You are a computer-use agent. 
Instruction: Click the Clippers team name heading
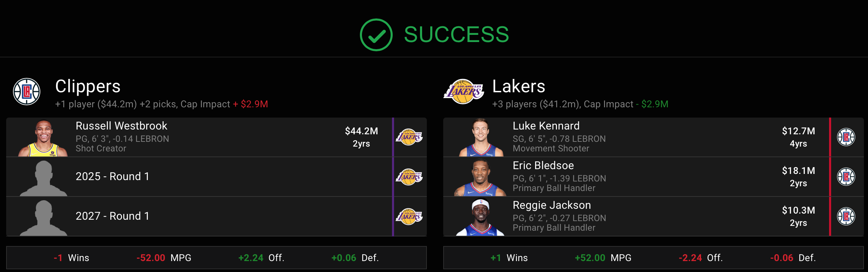[88, 86]
